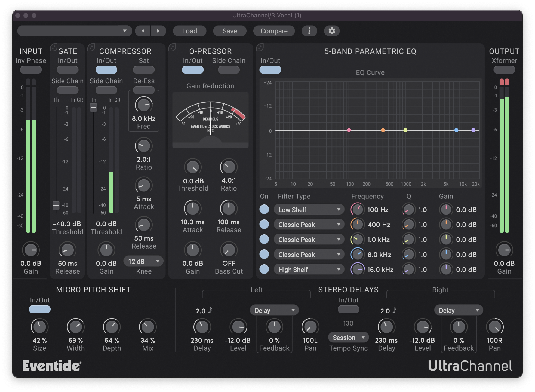
Task: Click the Parametric EQ module drag handle icon
Action: (260, 47)
